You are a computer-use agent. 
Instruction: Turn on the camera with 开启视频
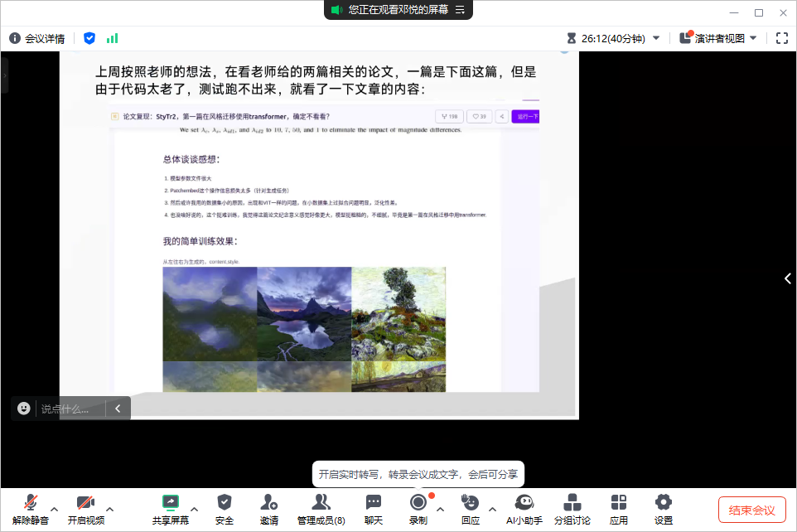tap(86, 509)
